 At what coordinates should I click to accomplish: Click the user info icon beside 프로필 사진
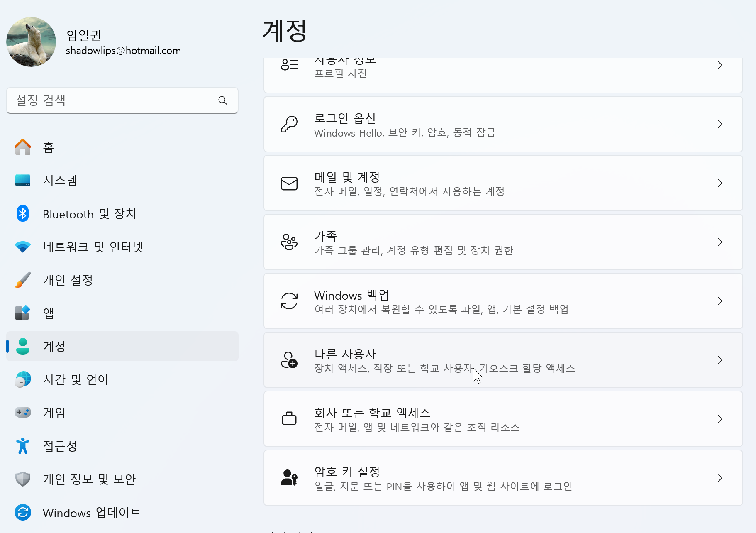pyautogui.click(x=289, y=65)
